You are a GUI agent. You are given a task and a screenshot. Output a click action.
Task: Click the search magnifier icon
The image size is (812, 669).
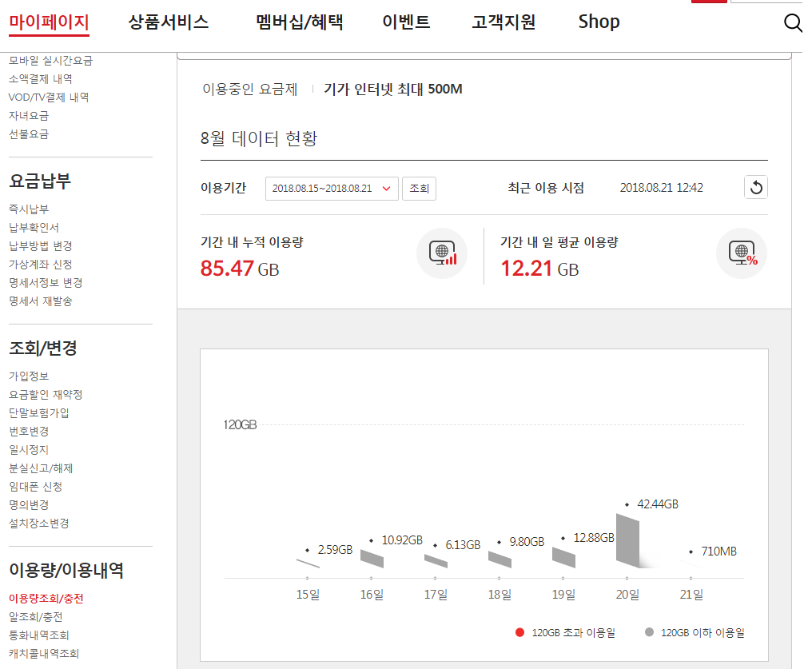793,23
